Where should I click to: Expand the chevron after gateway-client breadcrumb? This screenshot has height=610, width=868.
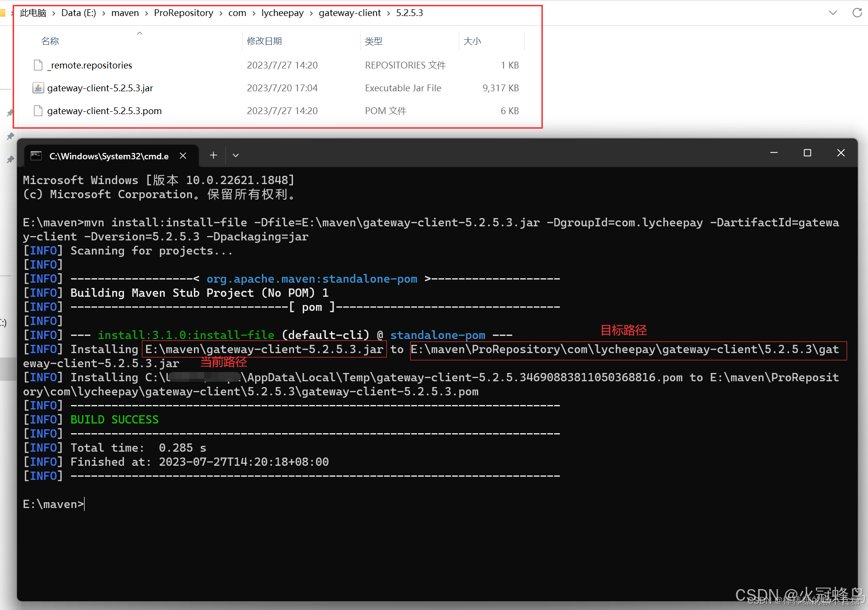pos(388,13)
